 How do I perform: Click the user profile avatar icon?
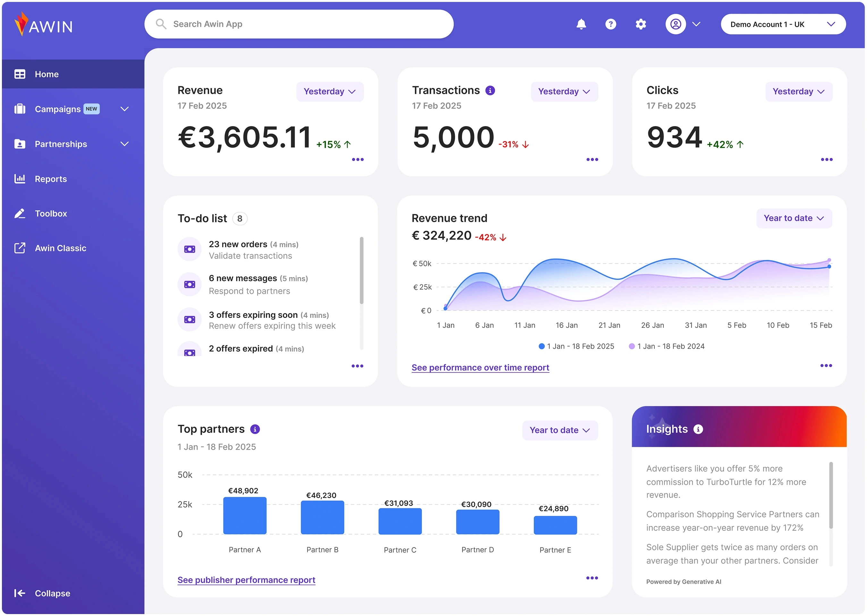(x=675, y=24)
